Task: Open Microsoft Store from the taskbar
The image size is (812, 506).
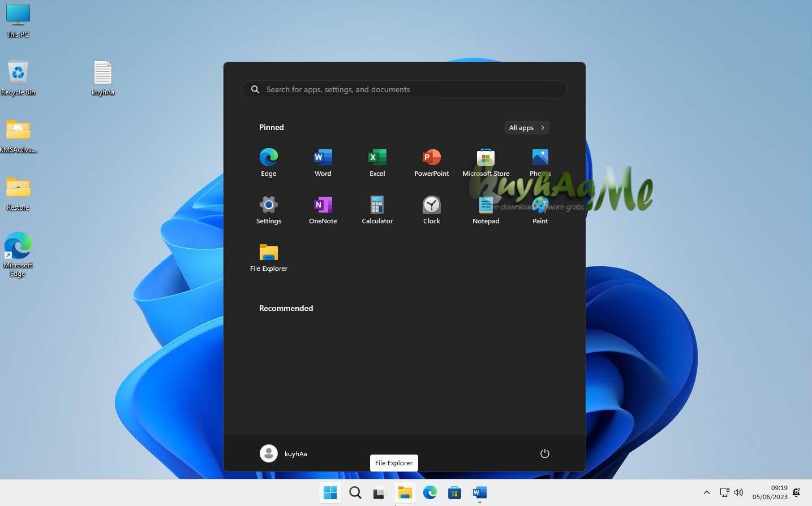Action: (x=455, y=492)
